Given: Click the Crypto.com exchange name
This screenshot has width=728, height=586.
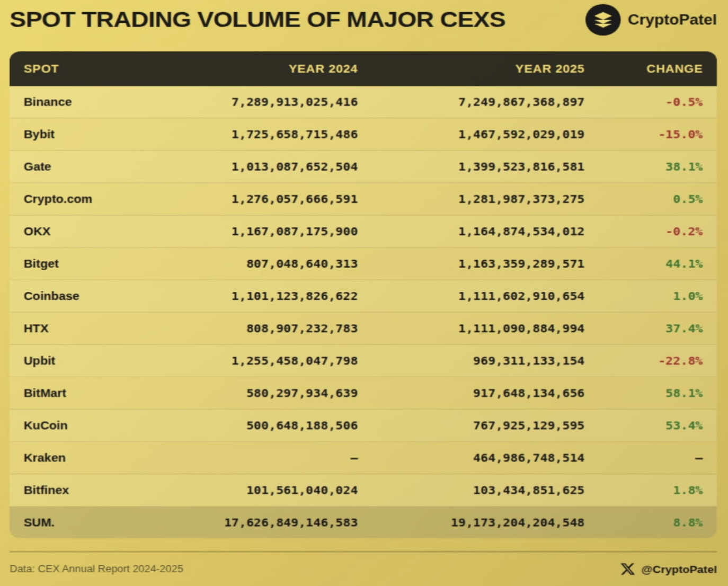Looking at the screenshot, I should (58, 199).
